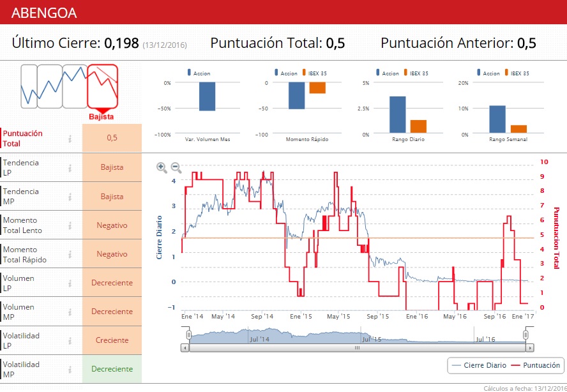Click the Último Cierre 0,198 value
This screenshot has width=567, height=392.
pos(121,43)
